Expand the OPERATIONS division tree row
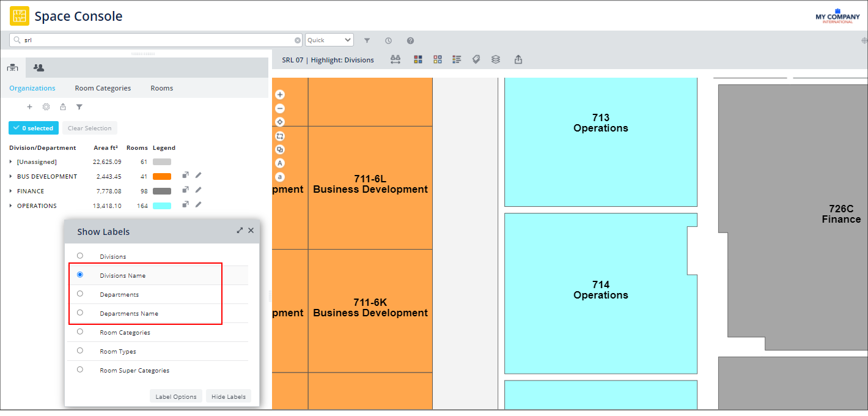 (11, 206)
